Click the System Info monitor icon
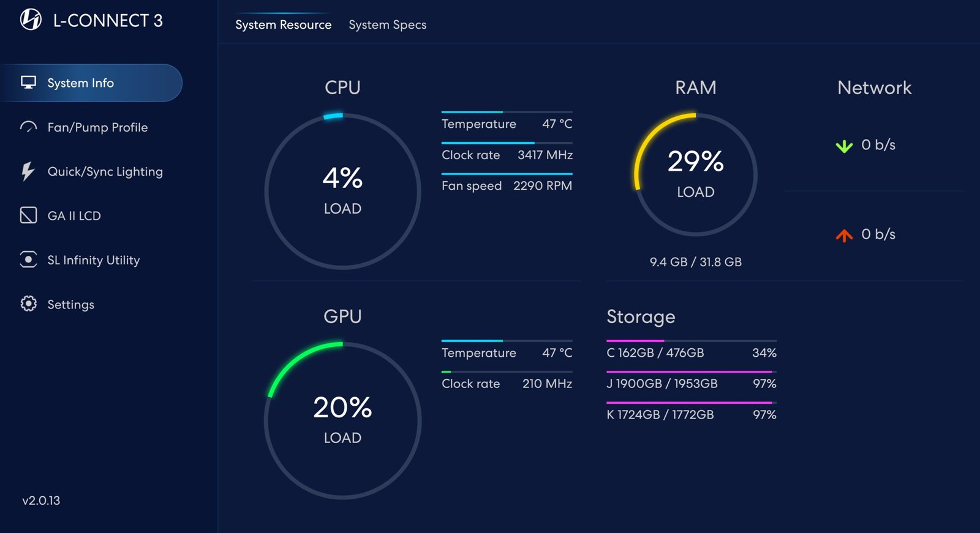This screenshot has width=980, height=533. coord(28,83)
